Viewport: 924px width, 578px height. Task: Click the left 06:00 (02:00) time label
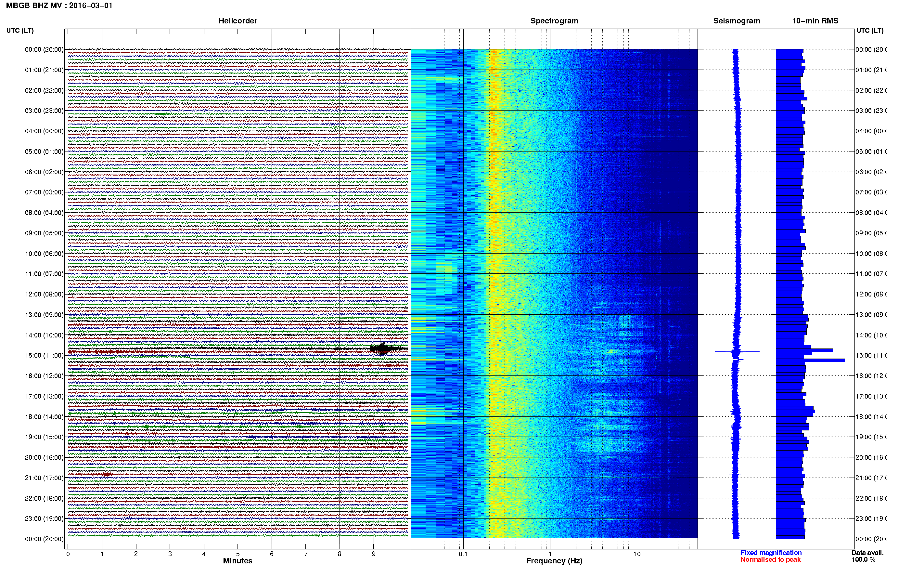click(44, 172)
